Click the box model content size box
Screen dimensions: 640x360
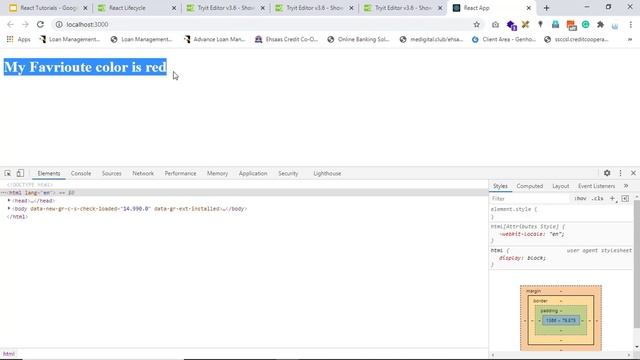(x=561, y=320)
